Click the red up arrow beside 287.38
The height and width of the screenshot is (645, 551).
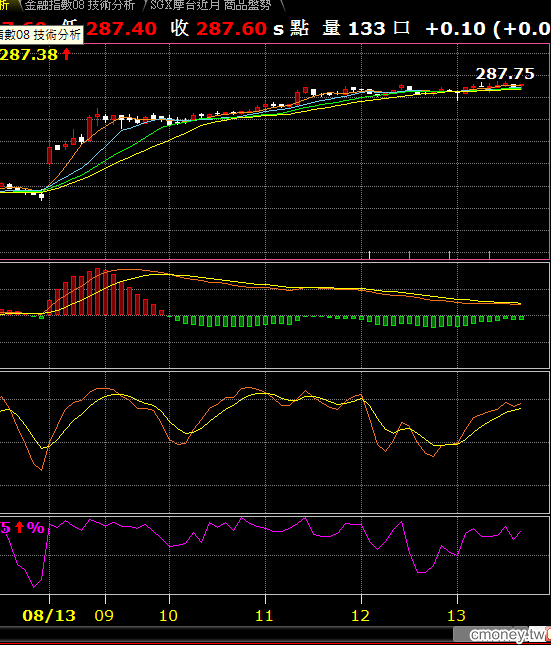click(x=66, y=54)
